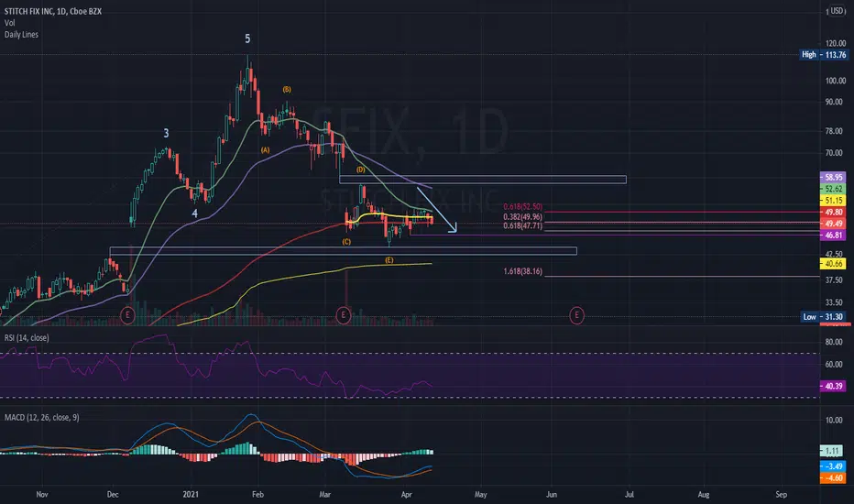Image resolution: width=854 pixels, height=504 pixels.
Task: Click the MACD line value -3.49
Action: click(833, 466)
